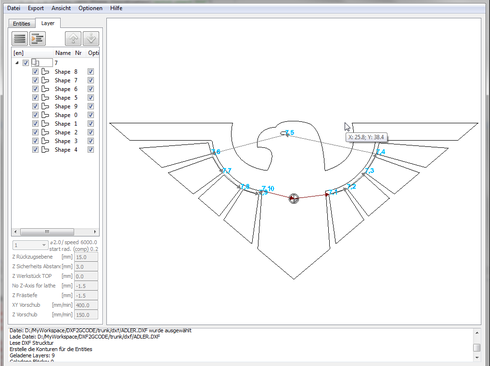490x366 pixels.
Task: Switch to the Entities tab
Action: pos(21,23)
